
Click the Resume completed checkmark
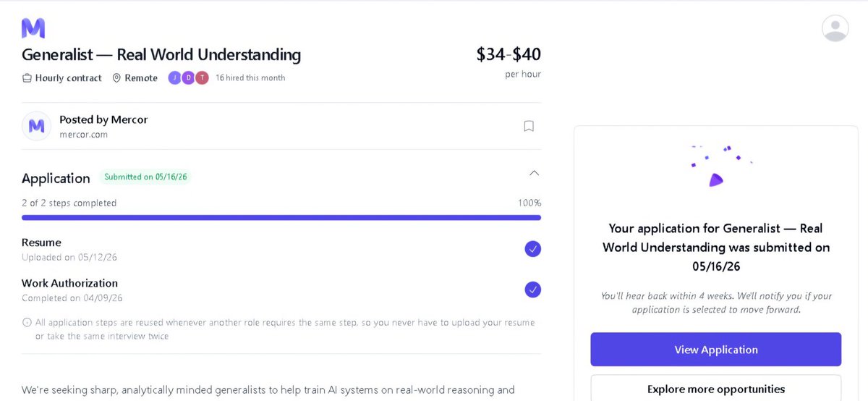click(532, 249)
